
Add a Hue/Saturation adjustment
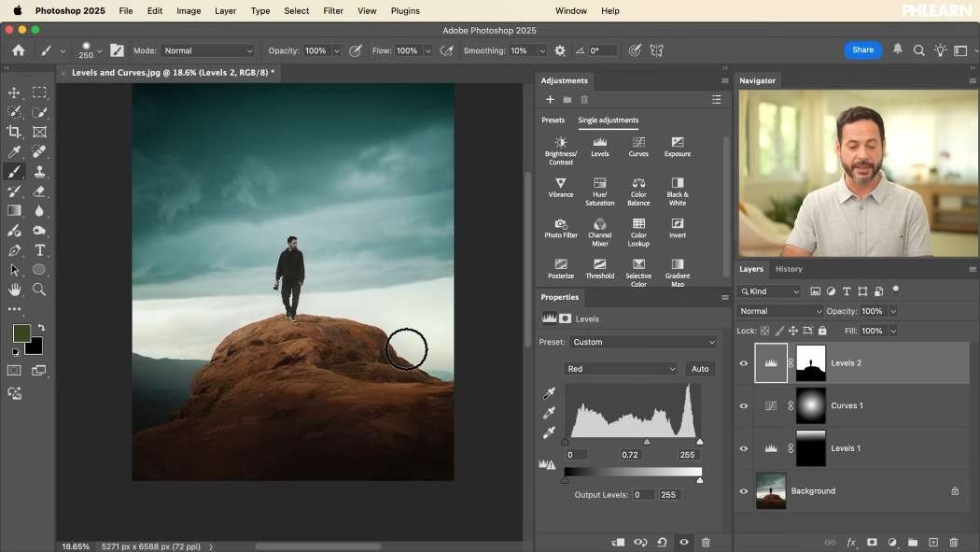pyautogui.click(x=599, y=191)
